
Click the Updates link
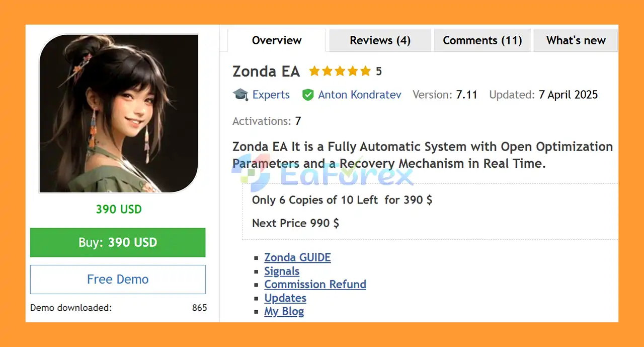[285, 298]
